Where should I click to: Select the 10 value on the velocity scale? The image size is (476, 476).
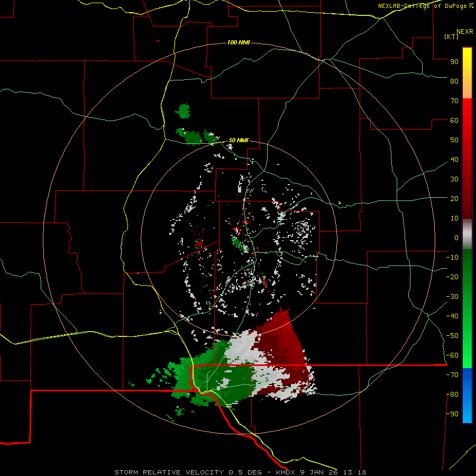tap(454, 218)
